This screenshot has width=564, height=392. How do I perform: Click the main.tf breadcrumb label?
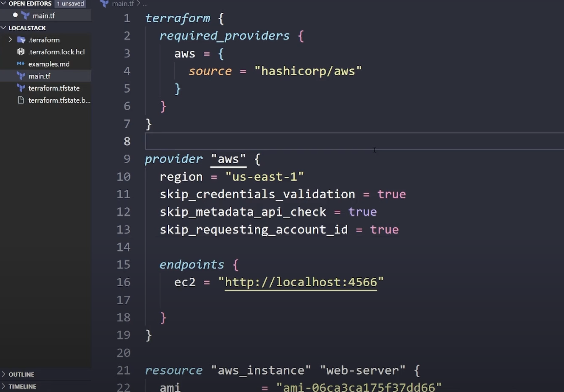click(x=123, y=4)
